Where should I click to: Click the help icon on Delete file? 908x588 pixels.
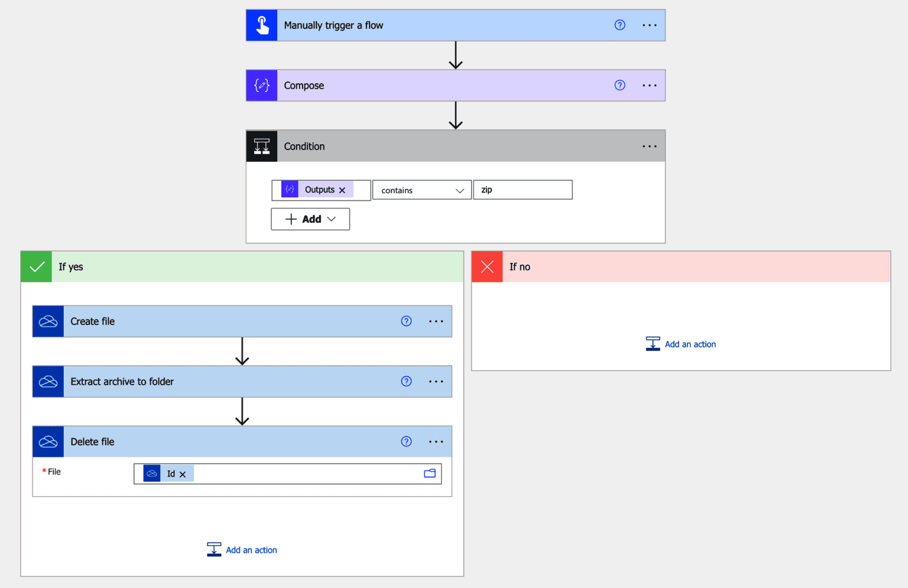click(406, 441)
